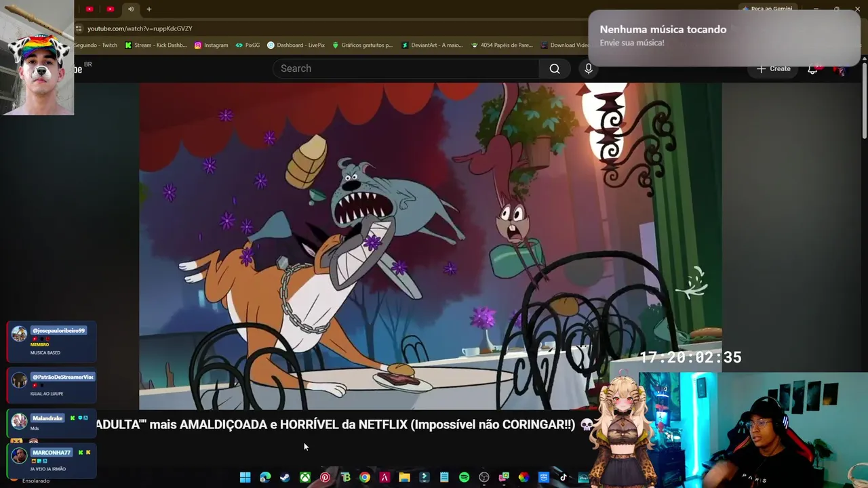
Task: Start voice search with microphone icon
Action: (589, 68)
